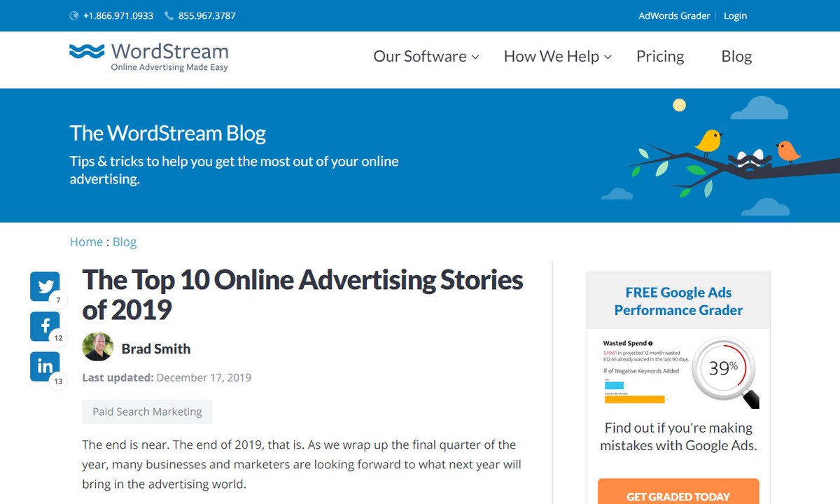Click the Blog breadcrumb link

tap(125, 241)
